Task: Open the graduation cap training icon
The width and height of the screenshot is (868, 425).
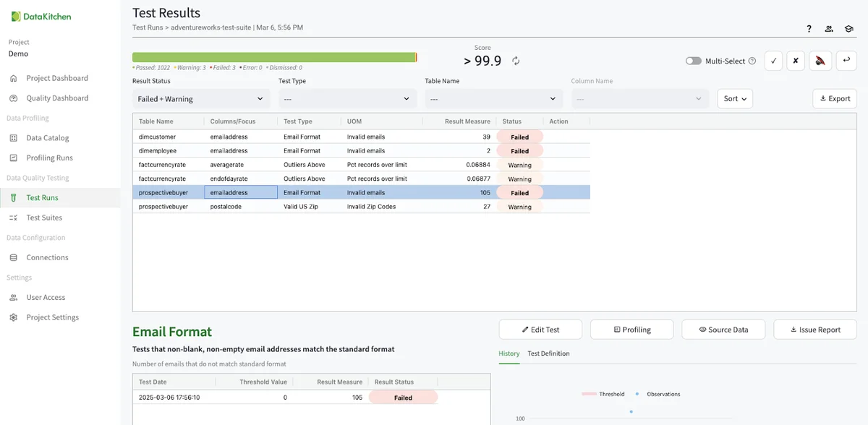Action: point(848,29)
